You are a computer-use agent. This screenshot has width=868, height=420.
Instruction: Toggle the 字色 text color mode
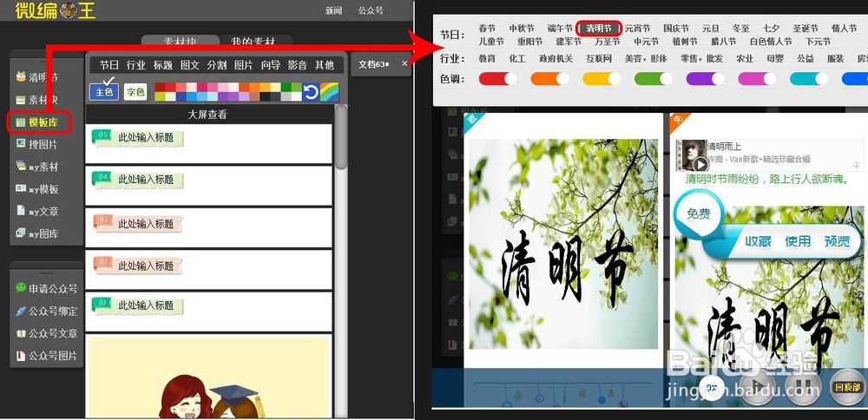click(135, 92)
